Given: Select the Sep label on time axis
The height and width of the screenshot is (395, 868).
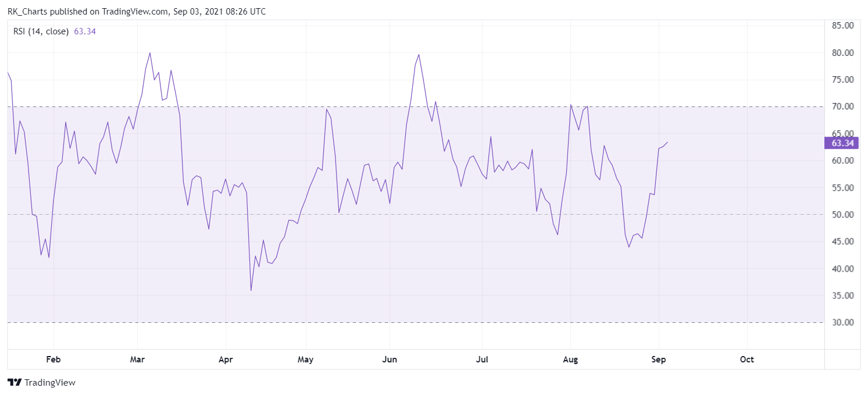Looking at the screenshot, I should [659, 360].
